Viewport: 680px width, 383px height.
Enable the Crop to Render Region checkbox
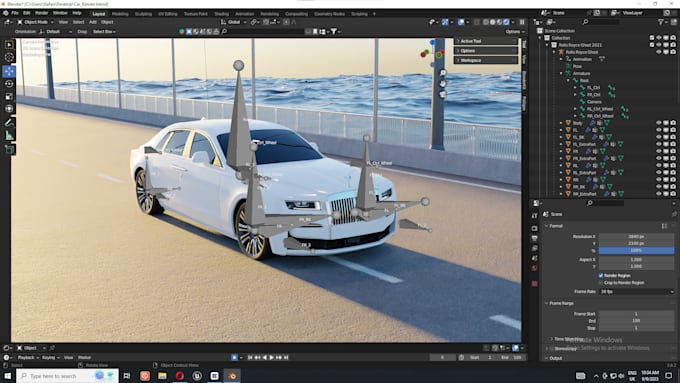click(x=601, y=282)
